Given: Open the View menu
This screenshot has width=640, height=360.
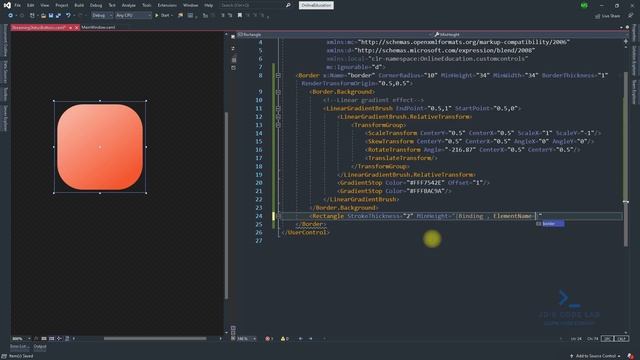Looking at the screenshot, I should pos(44,5).
